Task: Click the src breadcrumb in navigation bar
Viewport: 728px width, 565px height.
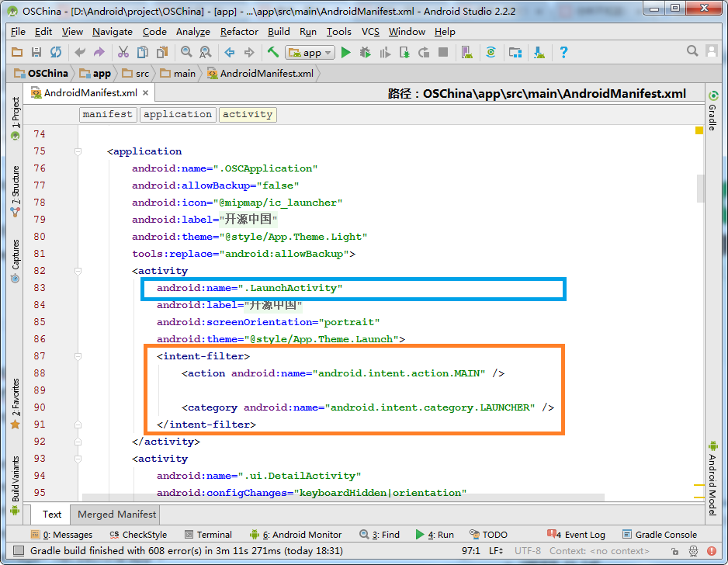Action: [136, 74]
